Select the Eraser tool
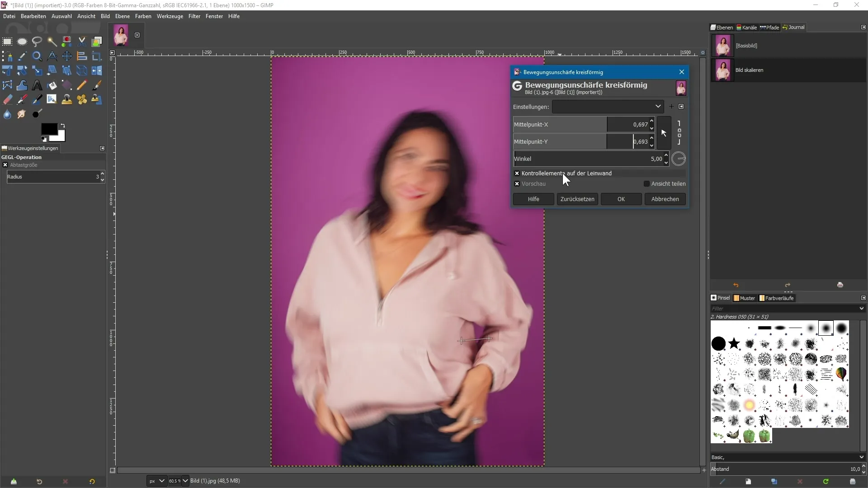This screenshot has height=488, width=868. [7, 100]
